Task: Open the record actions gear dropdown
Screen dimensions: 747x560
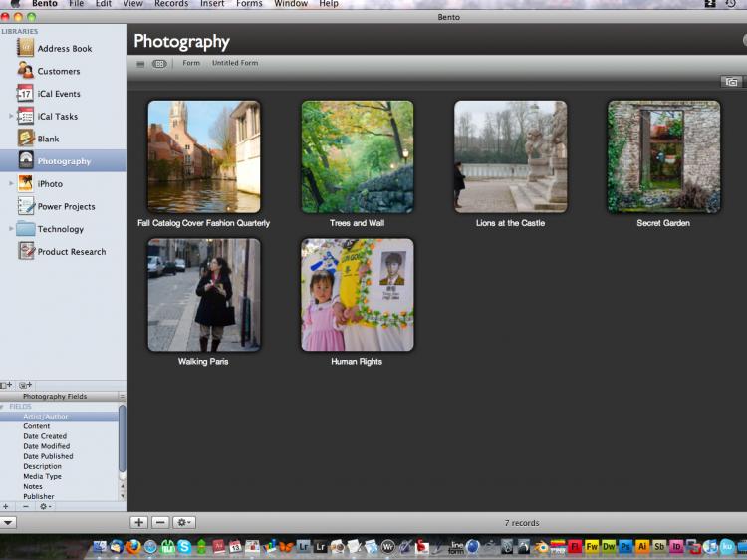Action: [x=184, y=522]
